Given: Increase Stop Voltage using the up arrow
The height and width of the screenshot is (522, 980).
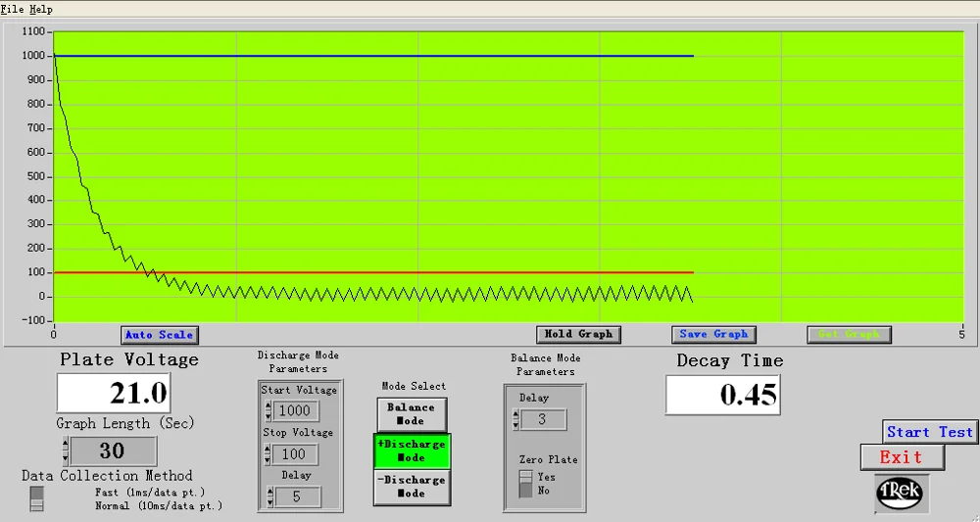Looking at the screenshot, I should pyautogui.click(x=268, y=449).
